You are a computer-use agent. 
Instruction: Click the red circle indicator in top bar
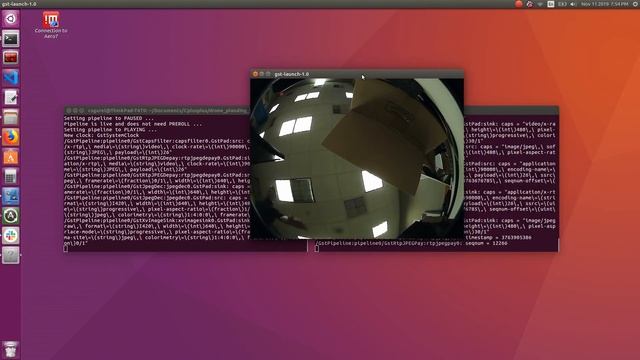click(x=519, y=4)
